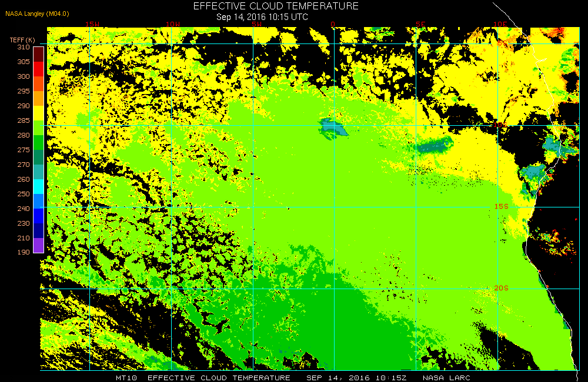
Task: Click MT10 in the bottom caption
Action: [x=126, y=377]
